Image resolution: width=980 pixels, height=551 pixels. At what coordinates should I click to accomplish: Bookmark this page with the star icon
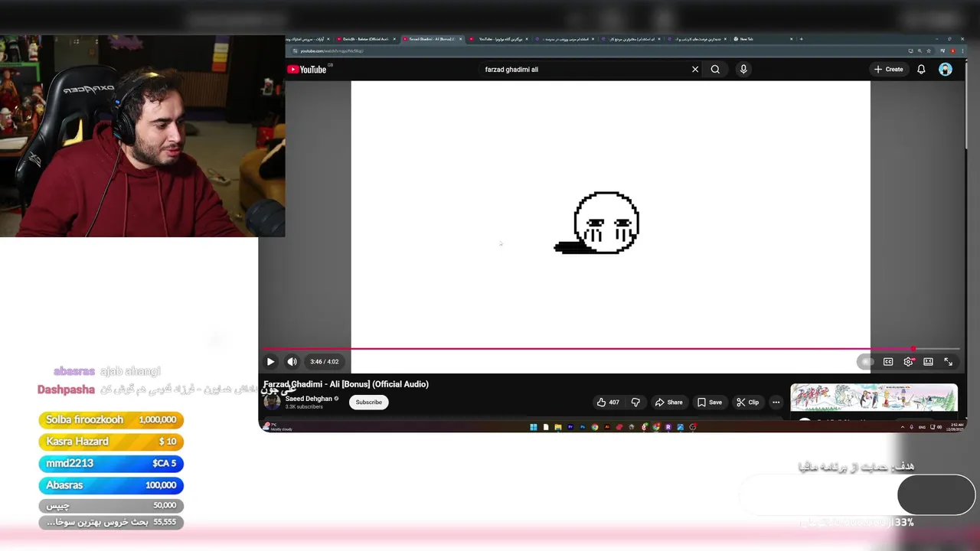(x=929, y=51)
